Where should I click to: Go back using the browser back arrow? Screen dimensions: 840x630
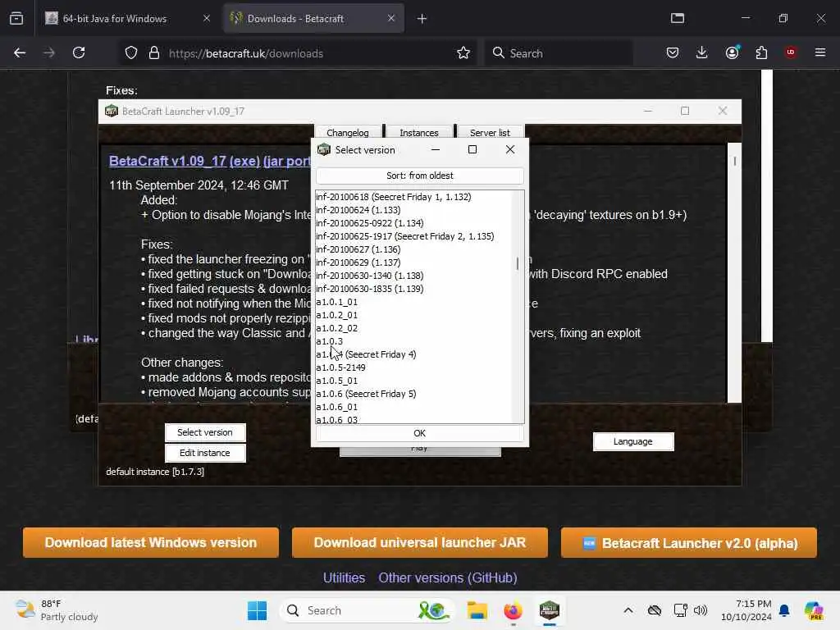20,52
